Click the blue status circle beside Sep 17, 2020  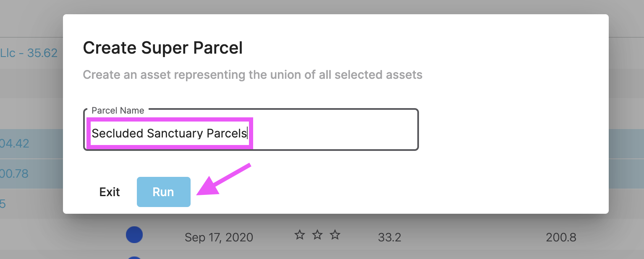tap(134, 235)
